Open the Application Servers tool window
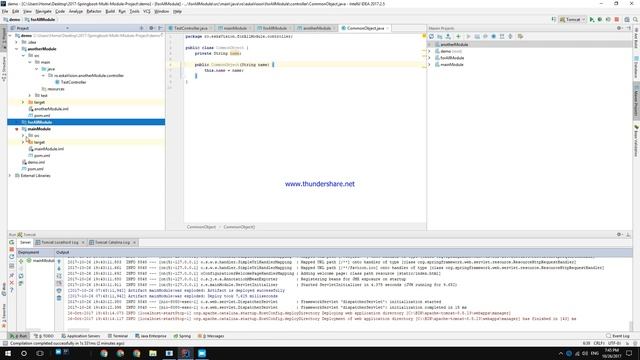The image size is (640, 360). [x=81, y=336]
